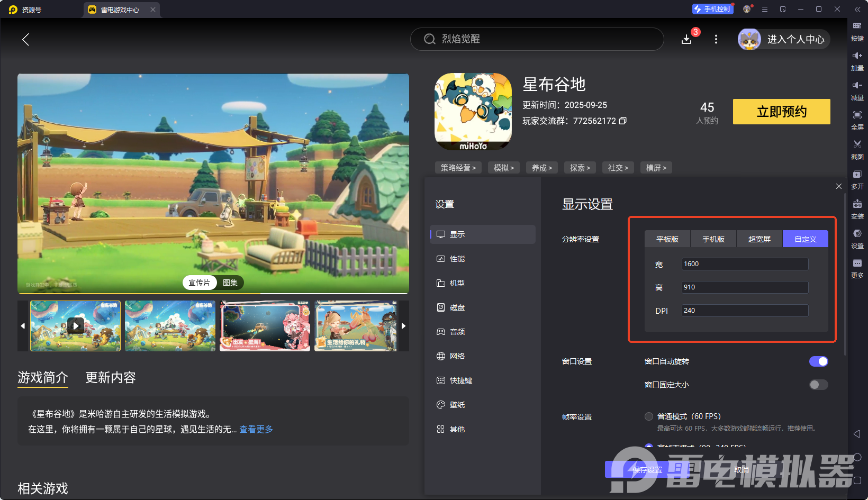Open the APK install tool in the sidebar
The height and width of the screenshot is (500, 868).
coord(857,209)
